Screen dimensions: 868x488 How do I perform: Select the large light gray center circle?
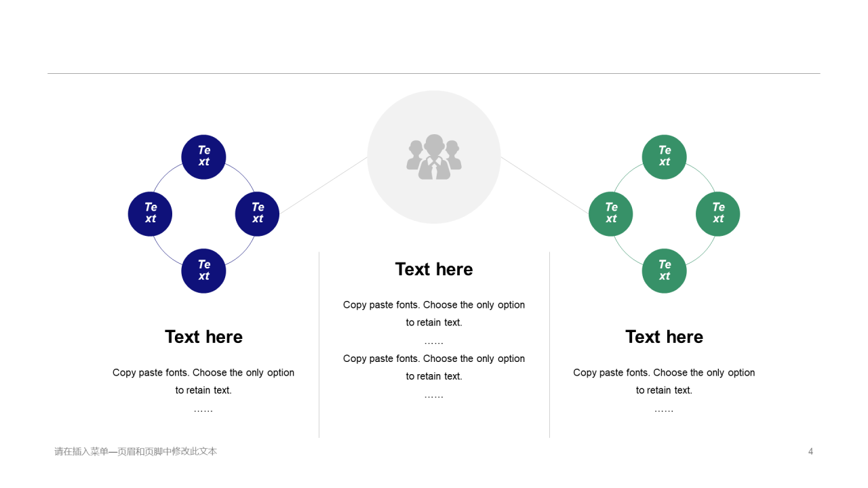tap(434, 157)
